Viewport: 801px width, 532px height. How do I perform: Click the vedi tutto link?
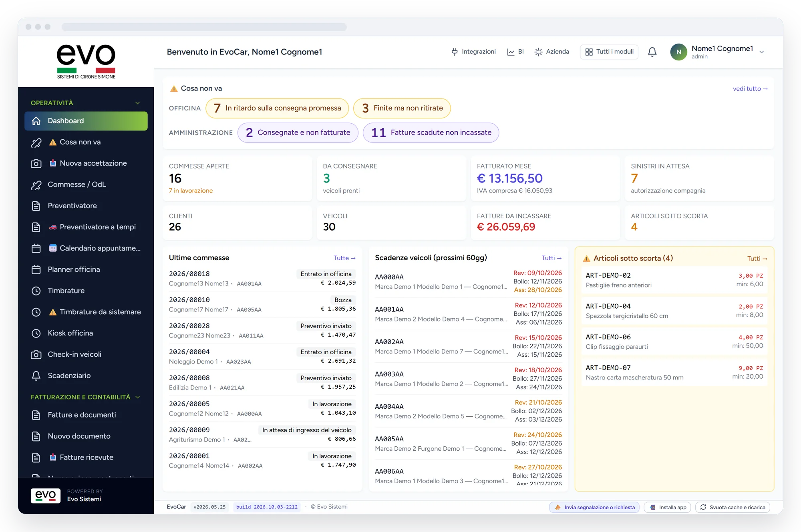click(x=750, y=89)
